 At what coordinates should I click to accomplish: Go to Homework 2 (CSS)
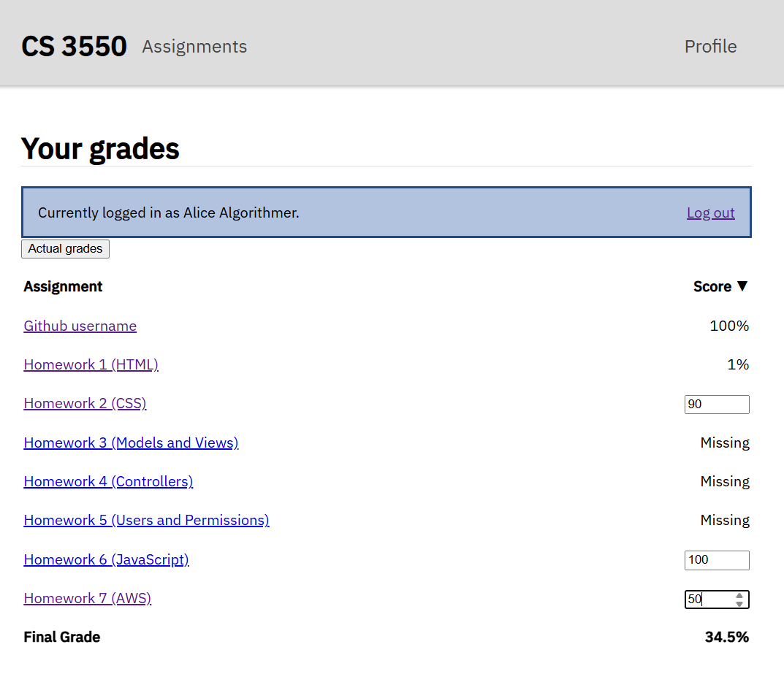coord(85,403)
